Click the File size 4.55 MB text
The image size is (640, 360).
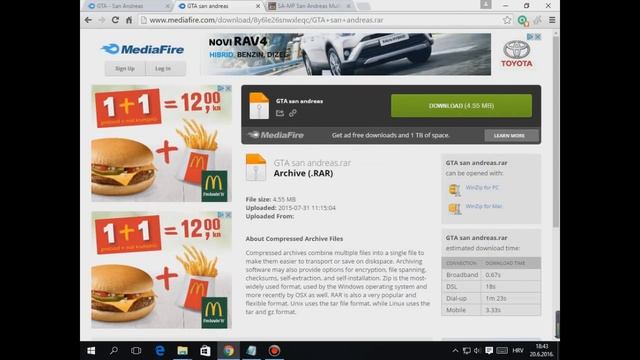coord(271,199)
